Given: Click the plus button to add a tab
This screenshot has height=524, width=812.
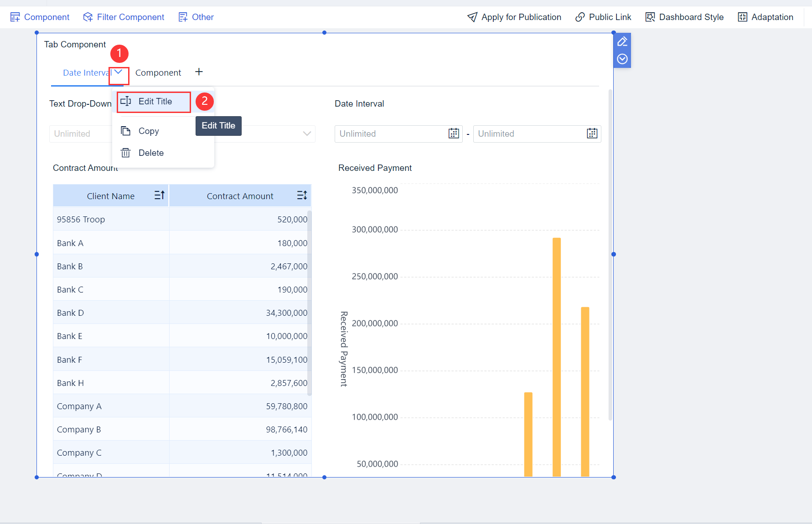Looking at the screenshot, I should [199, 72].
